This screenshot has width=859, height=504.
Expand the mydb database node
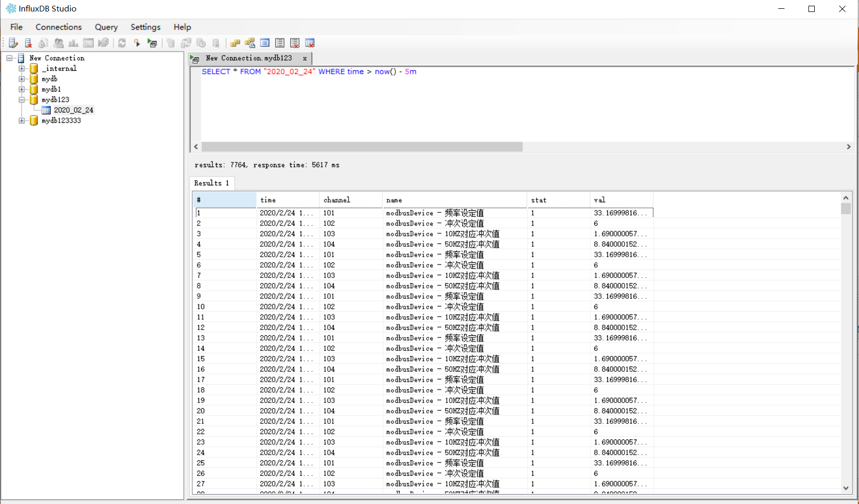pyautogui.click(x=21, y=79)
